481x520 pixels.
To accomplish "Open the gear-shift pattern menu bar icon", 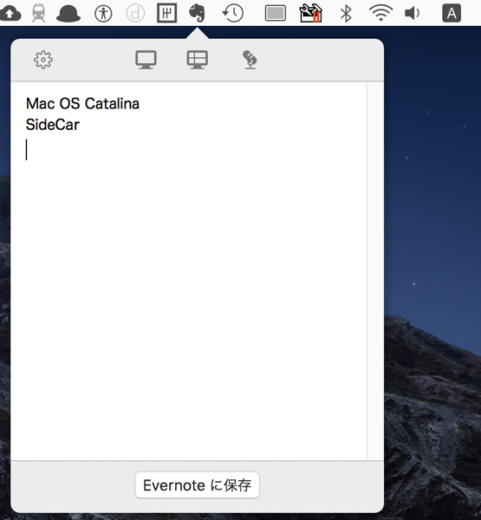I will [x=167, y=13].
